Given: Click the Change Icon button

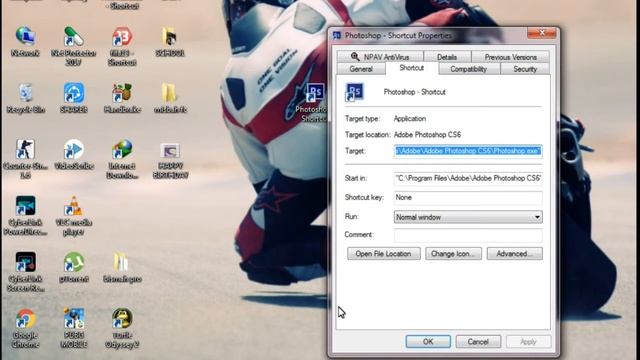Looking at the screenshot, I should pos(453,254).
